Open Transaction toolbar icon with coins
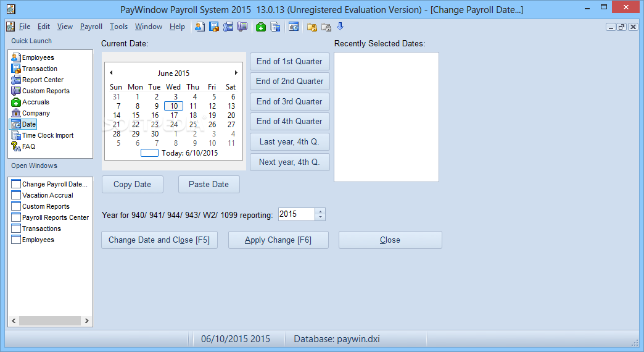The width and height of the screenshot is (644, 352). 214,27
